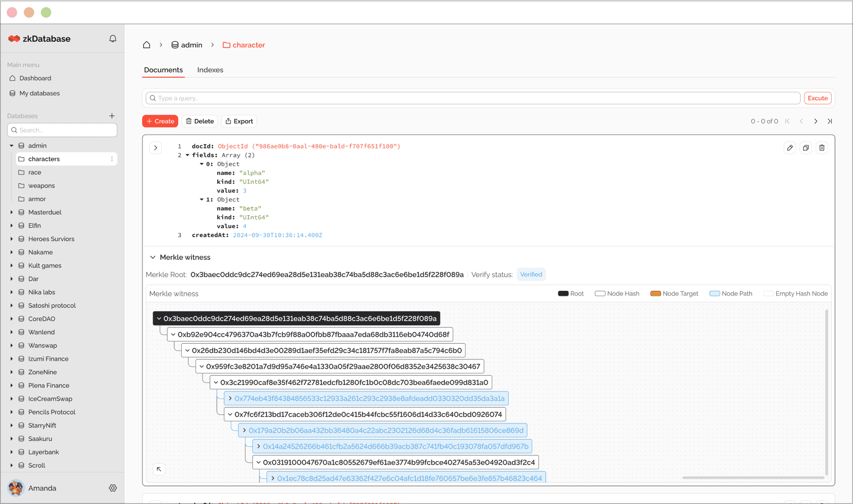This screenshot has height=504, width=853.
Task: Collapse the 1: Object node
Action: coord(202,199)
